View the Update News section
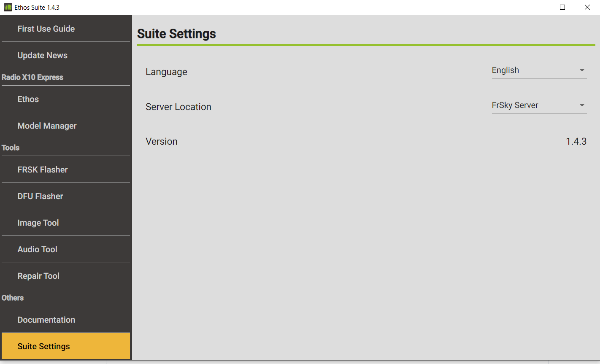The height and width of the screenshot is (364, 600). 42,55
